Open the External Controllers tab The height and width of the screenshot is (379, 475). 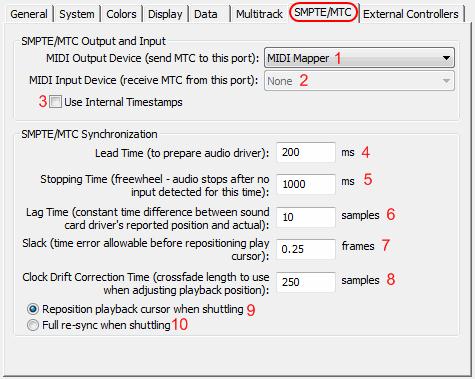411,14
